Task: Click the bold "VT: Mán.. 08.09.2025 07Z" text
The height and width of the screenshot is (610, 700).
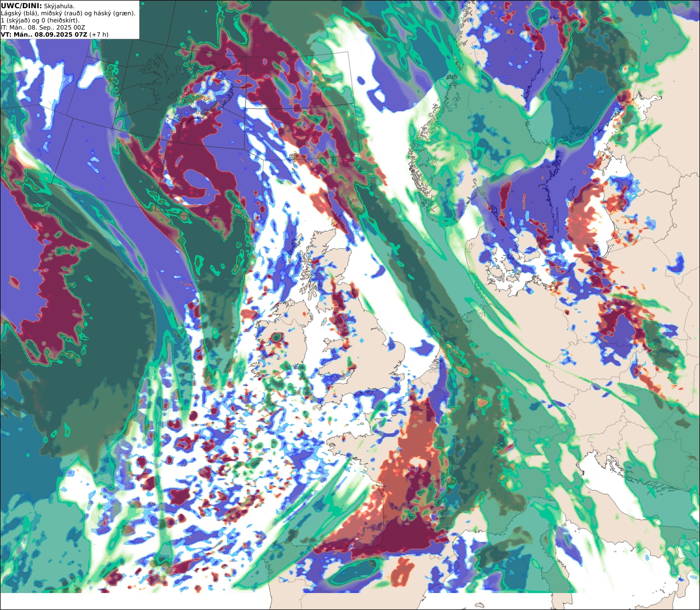Action: tap(44, 34)
